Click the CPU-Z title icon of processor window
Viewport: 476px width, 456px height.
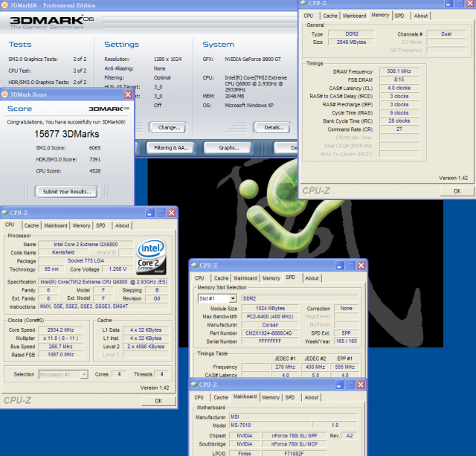[5, 213]
